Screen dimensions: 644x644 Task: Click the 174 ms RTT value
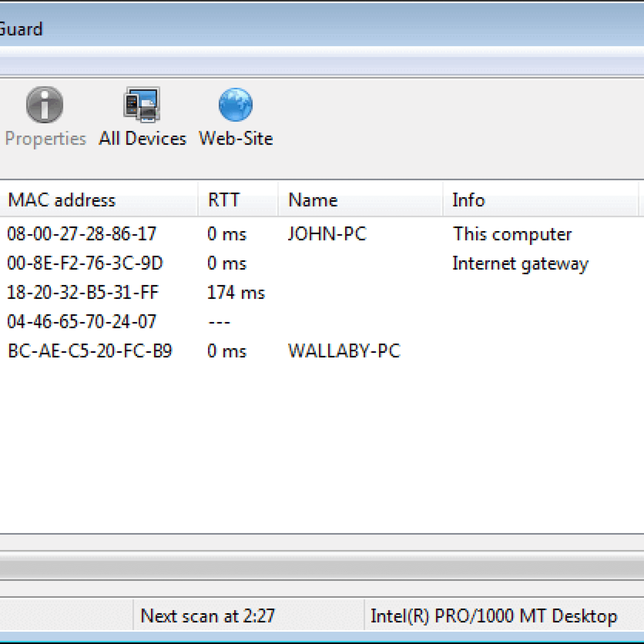236,293
